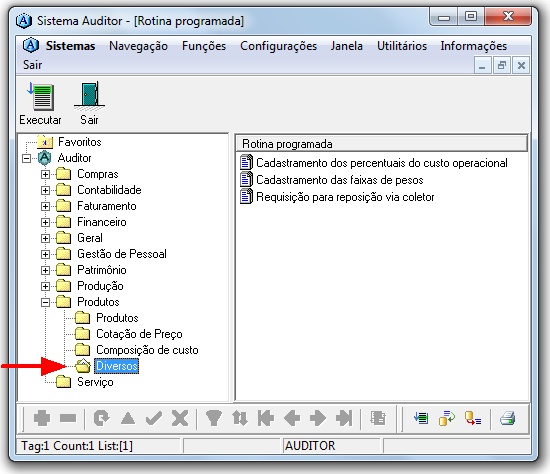Click the X cancel icon in bottom toolbar
Viewport: 550px width, 474px height.
(180, 418)
